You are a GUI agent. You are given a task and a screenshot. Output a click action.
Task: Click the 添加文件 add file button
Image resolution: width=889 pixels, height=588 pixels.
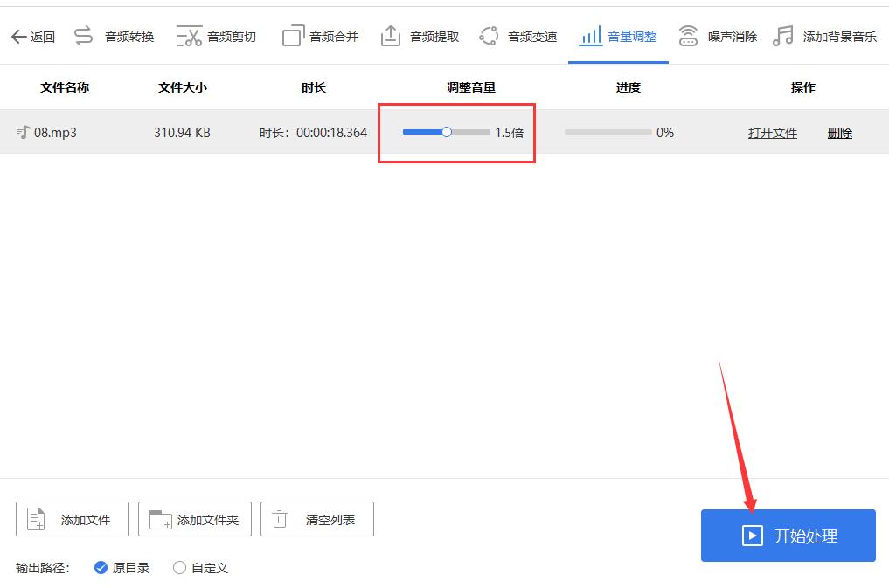[x=71, y=518]
